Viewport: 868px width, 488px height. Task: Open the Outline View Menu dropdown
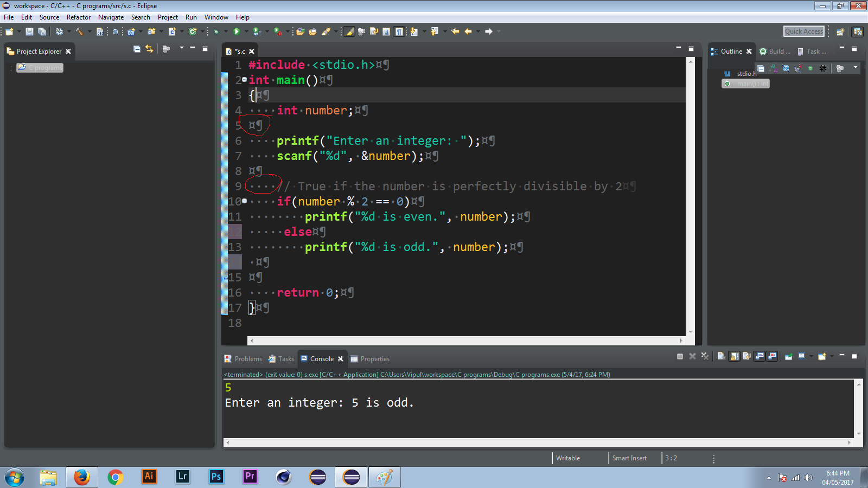click(x=856, y=67)
